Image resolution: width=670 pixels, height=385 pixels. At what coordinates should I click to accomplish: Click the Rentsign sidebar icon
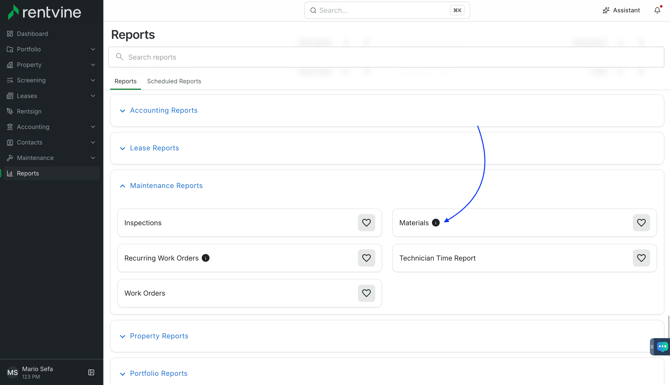(10, 112)
